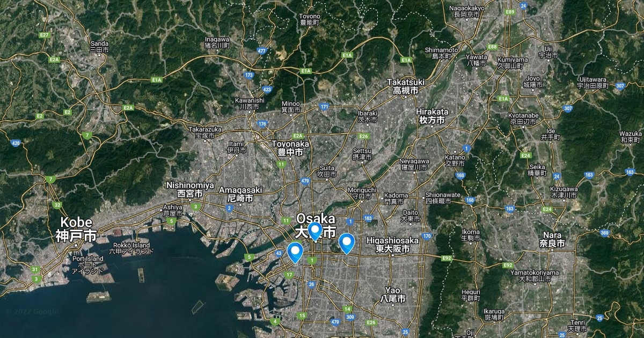Click the route 423 shield
Image resolution: width=644 pixels, height=338 pixels.
click(x=267, y=89)
